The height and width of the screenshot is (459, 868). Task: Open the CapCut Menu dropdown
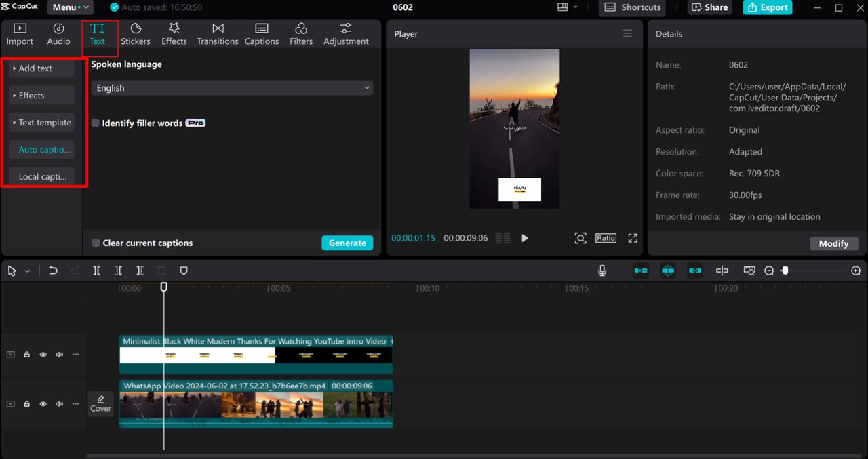click(70, 7)
